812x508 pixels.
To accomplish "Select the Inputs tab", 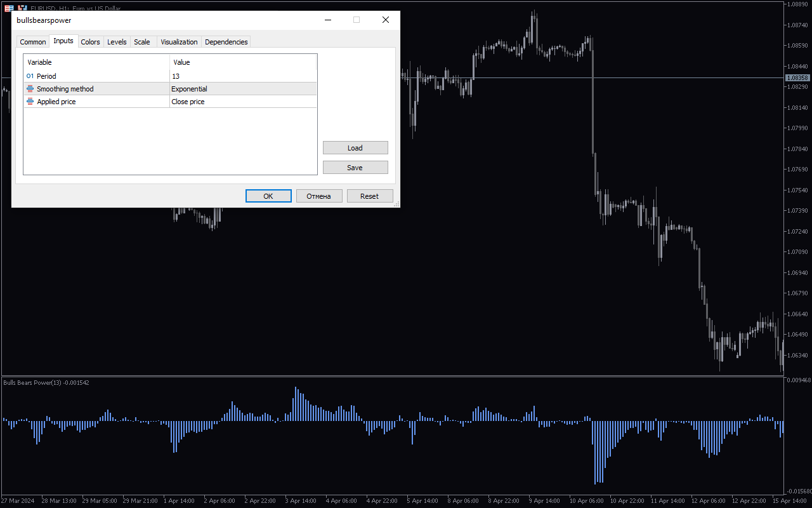I will (x=63, y=41).
